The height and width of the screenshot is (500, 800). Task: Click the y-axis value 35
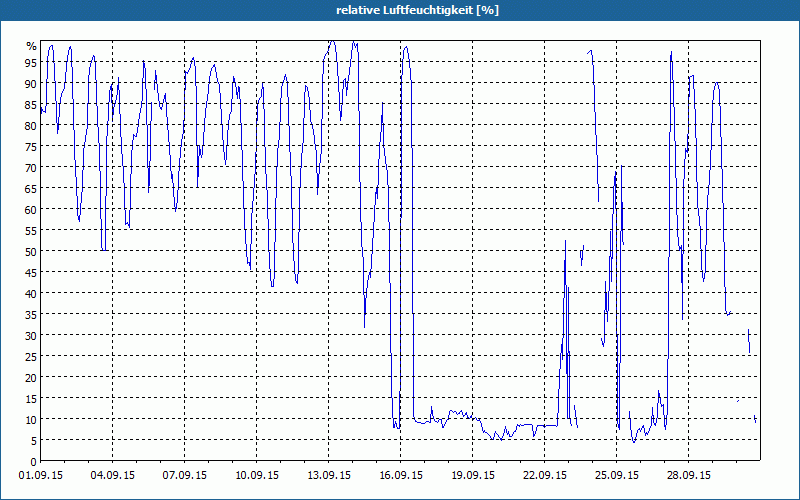click(31, 315)
